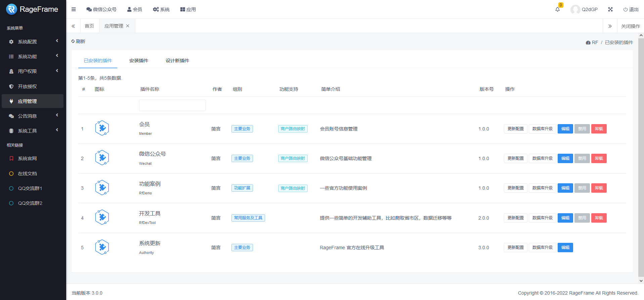The height and width of the screenshot is (300, 644).
Task: Click the Q2dGP user avatar
Action: [x=575, y=9]
